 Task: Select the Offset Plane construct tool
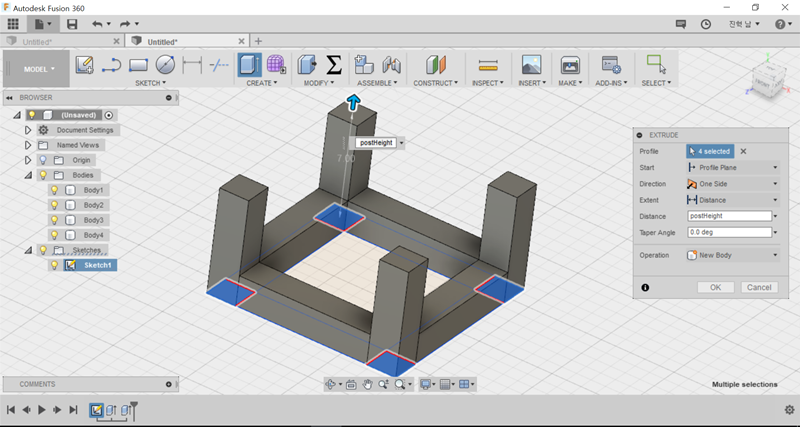[x=435, y=65]
